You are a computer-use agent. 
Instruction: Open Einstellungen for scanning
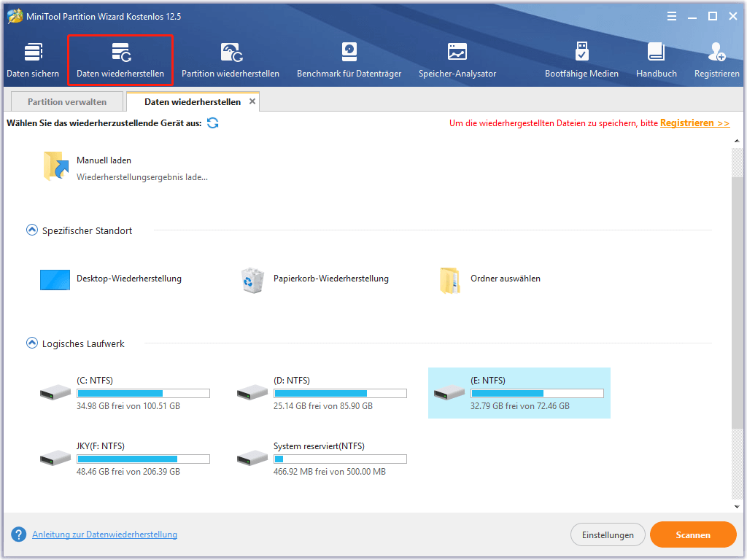pos(608,534)
